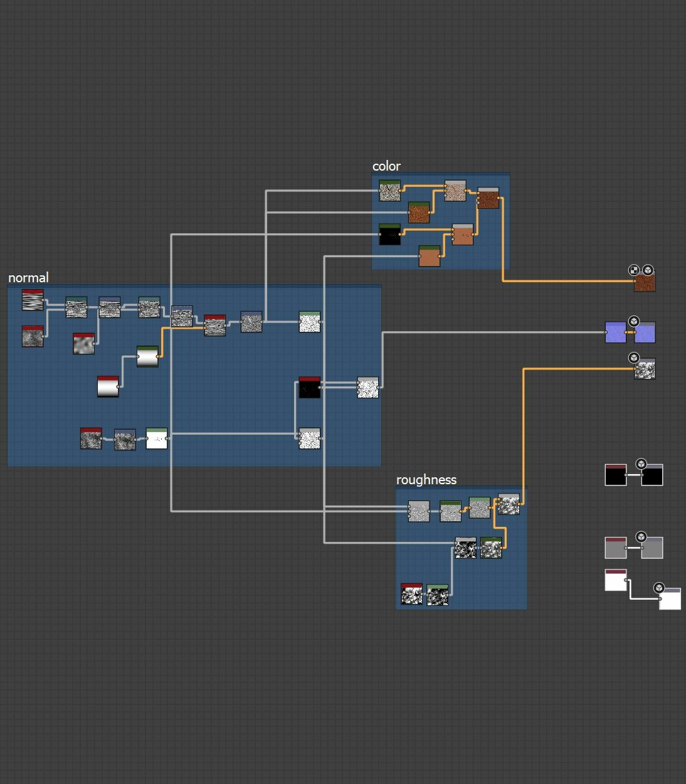Image resolution: width=686 pixels, height=784 pixels.
Task: Select the black red-header node in the normal frame
Action: 309,387
